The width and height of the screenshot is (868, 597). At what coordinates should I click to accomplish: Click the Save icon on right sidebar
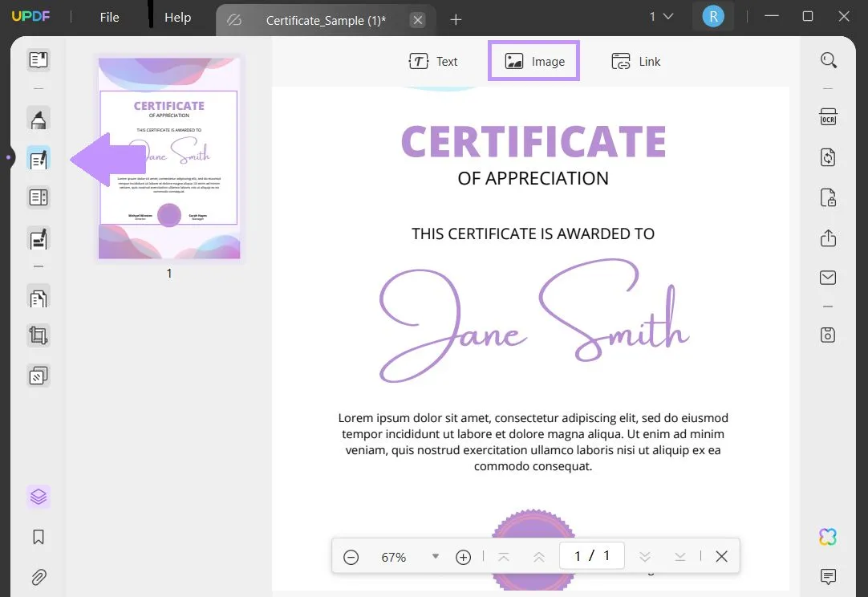click(x=828, y=334)
